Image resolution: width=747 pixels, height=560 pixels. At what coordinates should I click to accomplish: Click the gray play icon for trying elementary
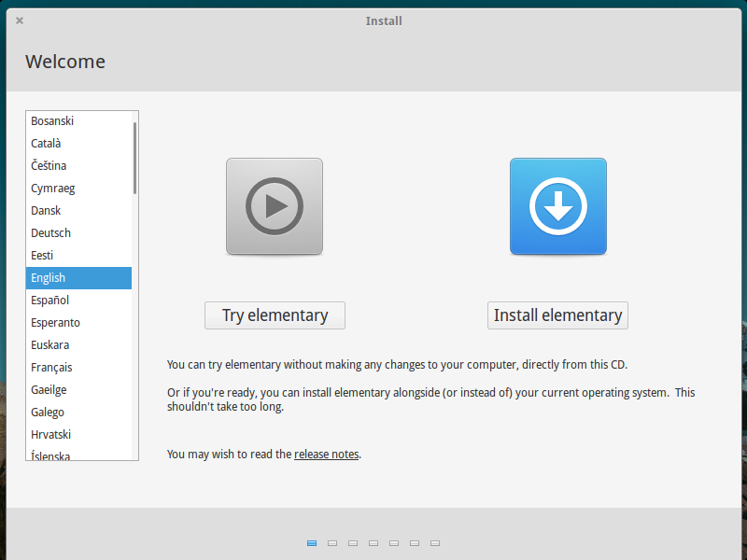[275, 206]
